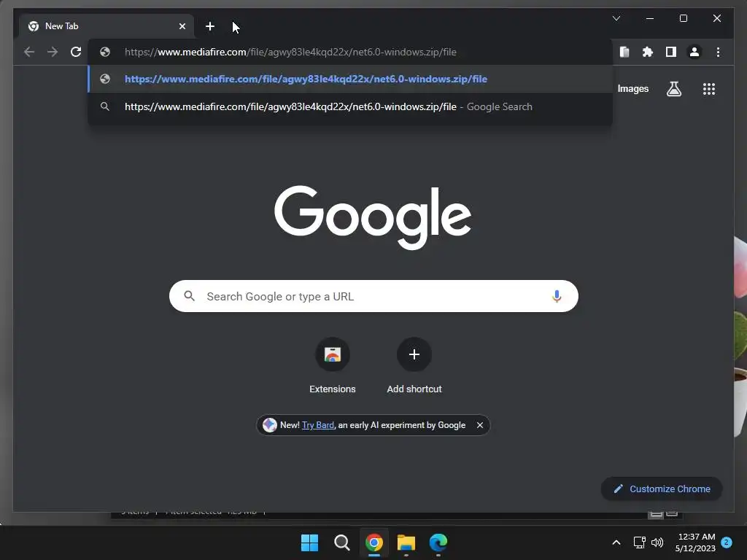This screenshot has width=747, height=560.
Task: Open the Google apps grid
Action: [709, 89]
